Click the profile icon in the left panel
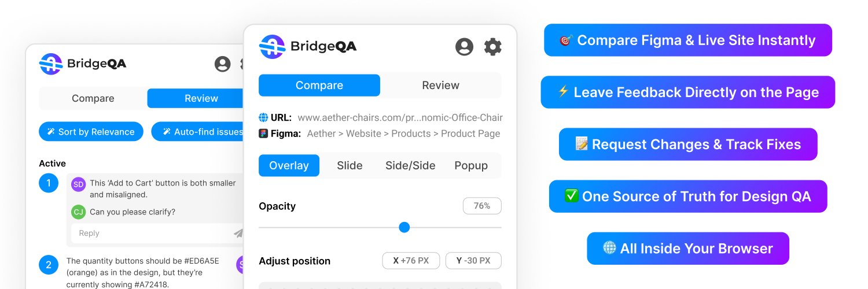The height and width of the screenshot is (289, 868). 222,64
